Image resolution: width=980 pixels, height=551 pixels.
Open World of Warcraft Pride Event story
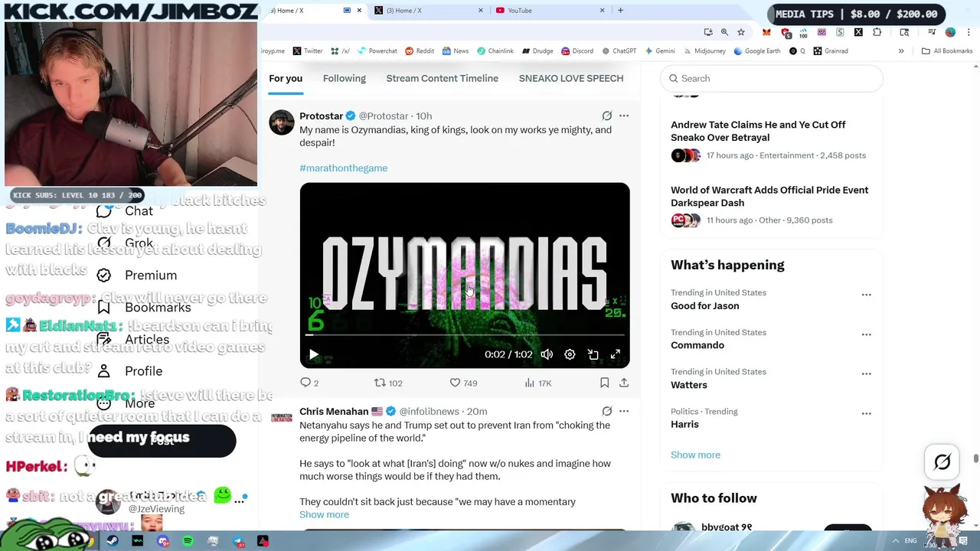click(x=769, y=196)
